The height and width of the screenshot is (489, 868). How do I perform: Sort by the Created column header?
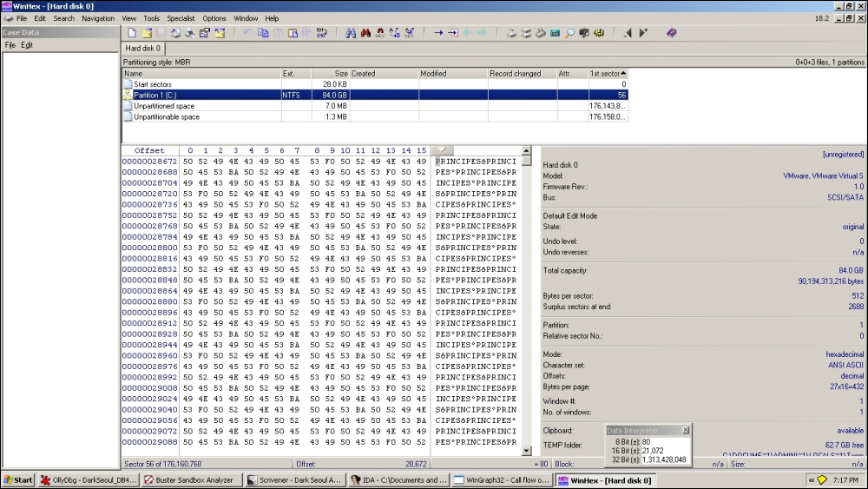tap(384, 73)
